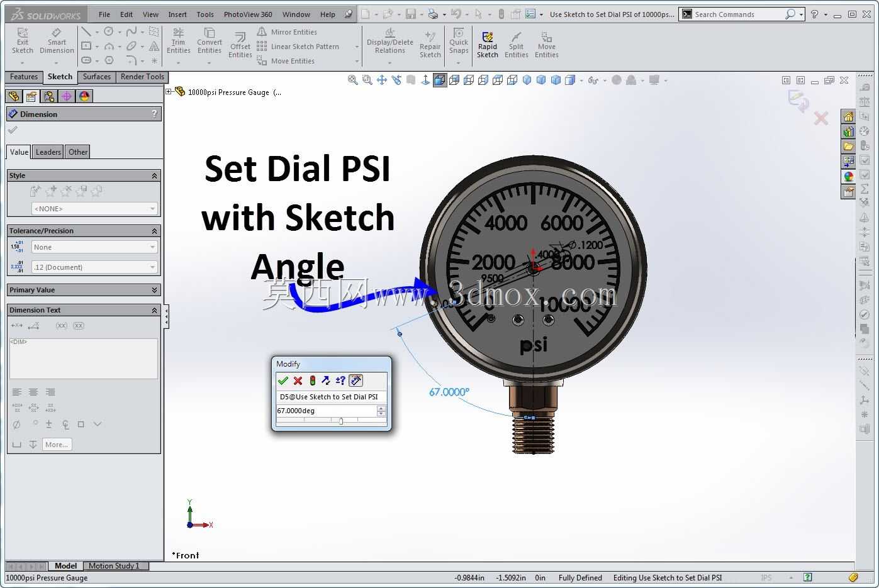Open Display/Delete Relations

pyautogui.click(x=390, y=42)
